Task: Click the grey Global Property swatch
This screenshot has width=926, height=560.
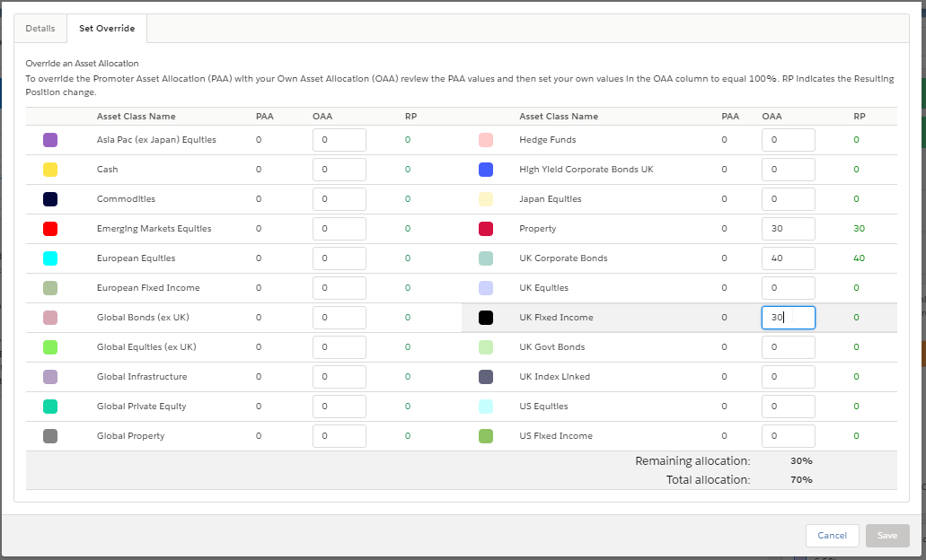Action: pos(50,436)
